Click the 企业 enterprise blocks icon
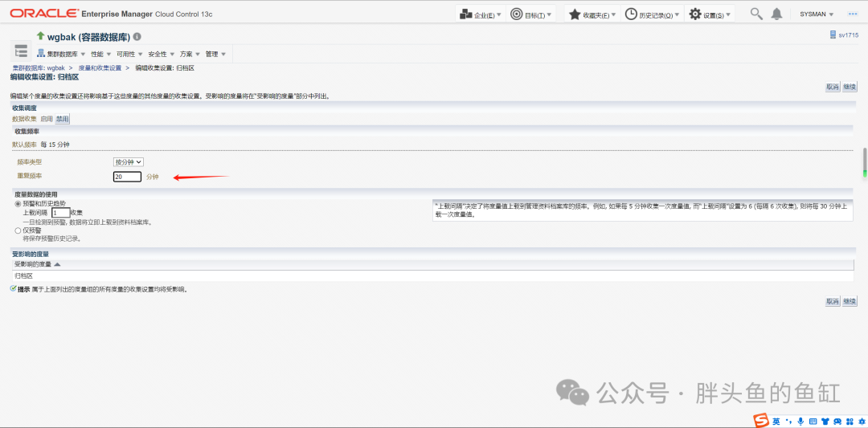 pyautogui.click(x=465, y=14)
